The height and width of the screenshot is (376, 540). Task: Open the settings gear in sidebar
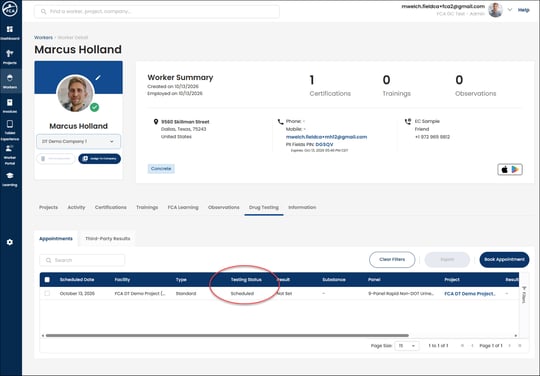[10, 242]
